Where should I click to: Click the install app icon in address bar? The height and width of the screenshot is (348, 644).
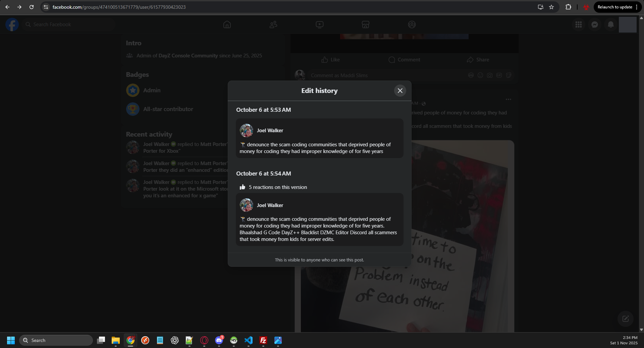540,7
